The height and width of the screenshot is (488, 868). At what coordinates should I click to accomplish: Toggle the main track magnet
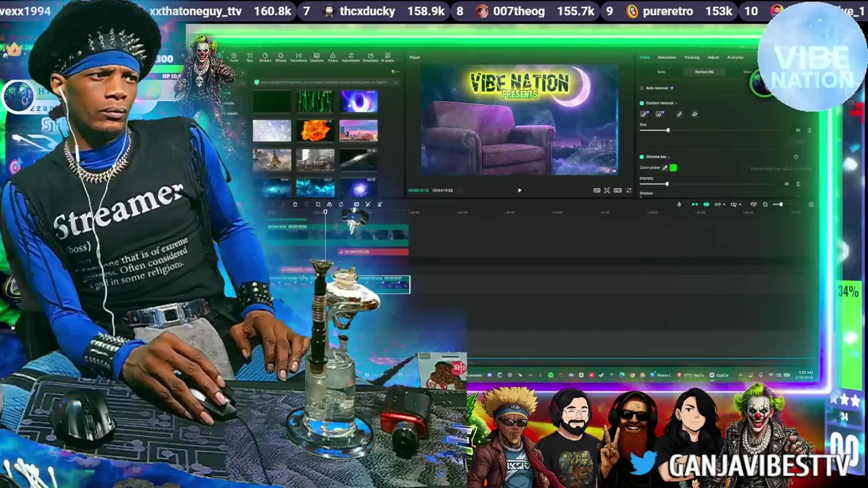point(695,204)
